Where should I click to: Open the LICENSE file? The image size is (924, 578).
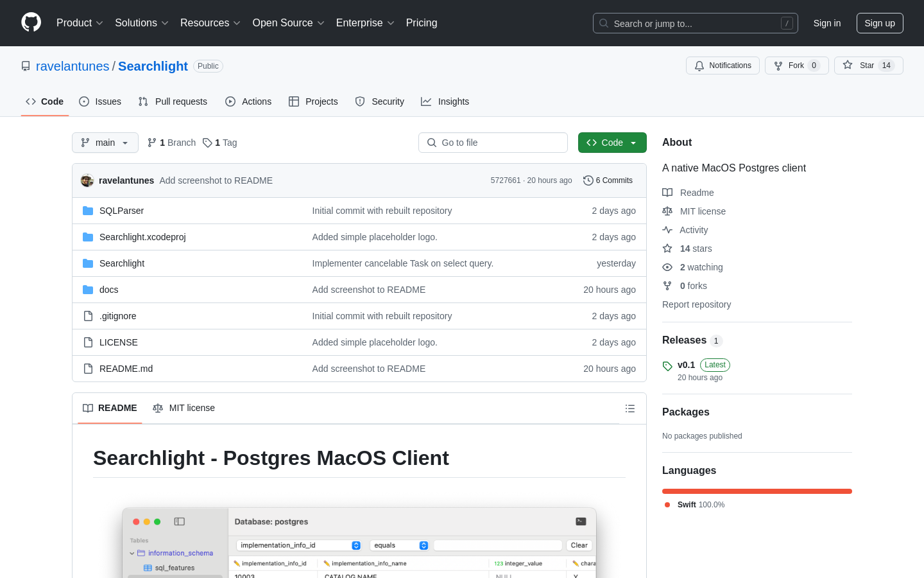pyautogui.click(x=118, y=342)
